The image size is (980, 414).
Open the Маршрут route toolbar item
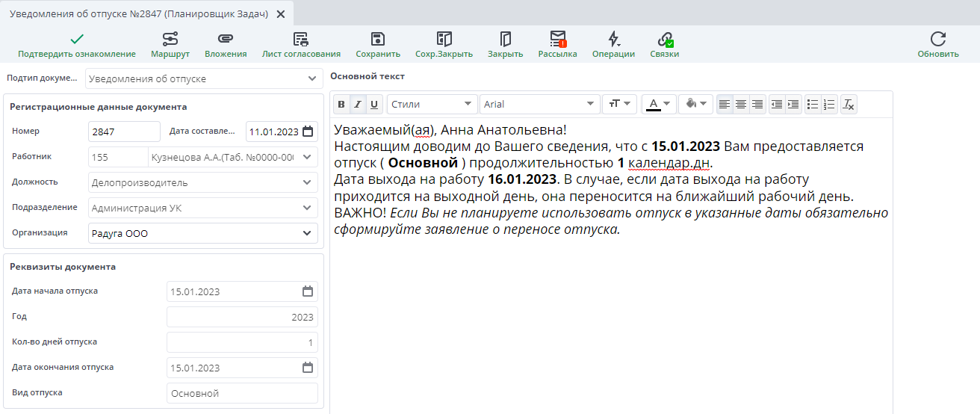click(x=170, y=45)
